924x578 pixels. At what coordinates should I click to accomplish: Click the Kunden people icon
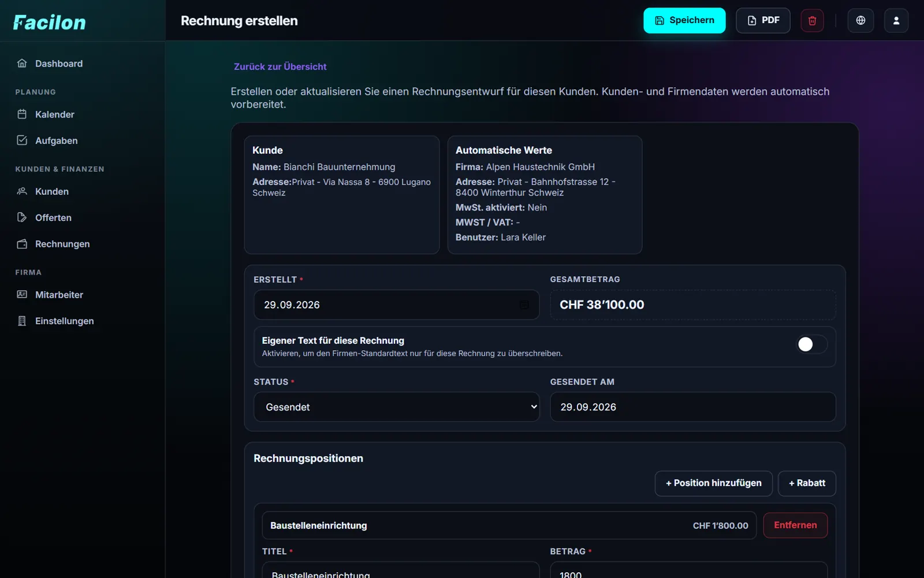(x=22, y=191)
